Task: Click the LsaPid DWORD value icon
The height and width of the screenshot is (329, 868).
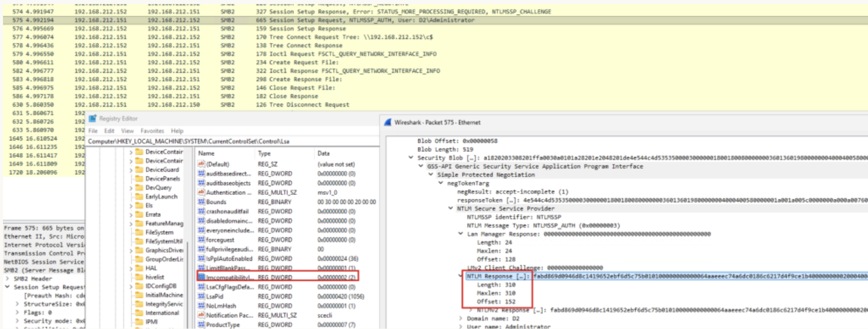Action: [201, 296]
